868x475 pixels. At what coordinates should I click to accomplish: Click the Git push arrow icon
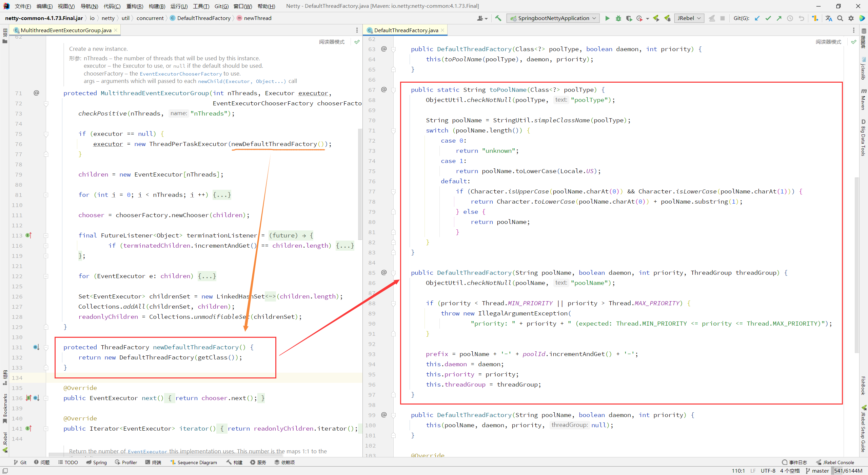tap(779, 18)
